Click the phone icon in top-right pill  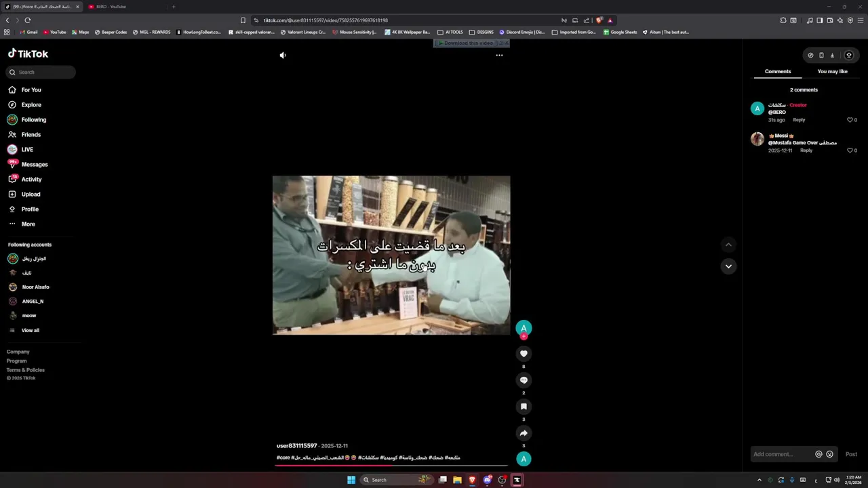(821, 56)
